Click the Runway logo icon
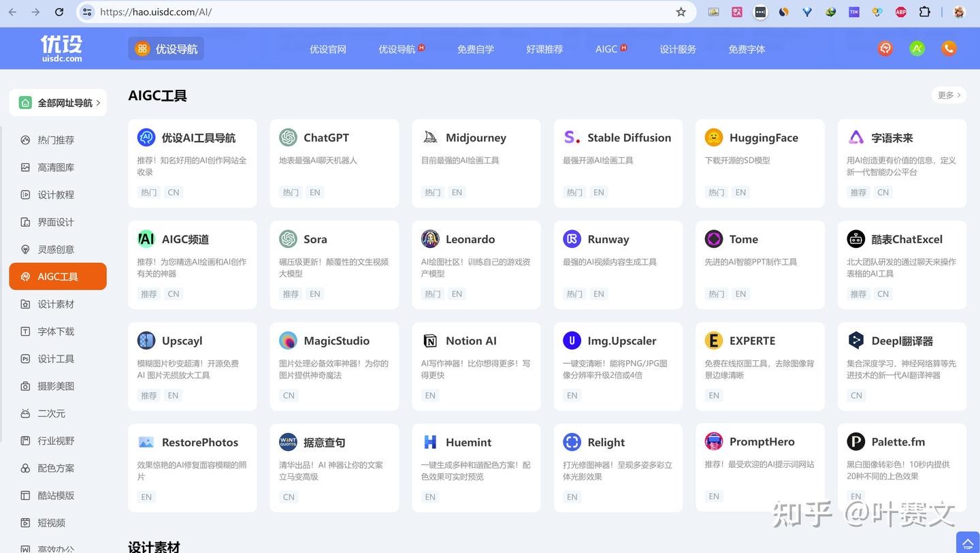The width and height of the screenshot is (980, 553). point(572,239)
